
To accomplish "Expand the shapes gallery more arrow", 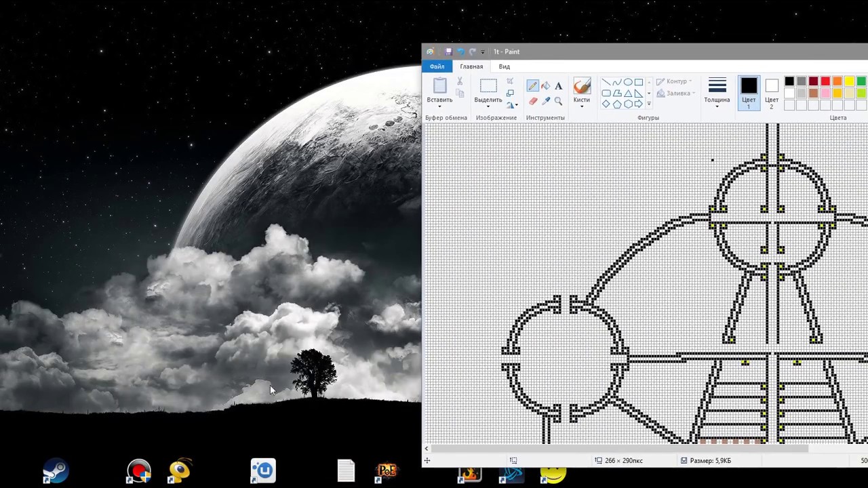I will [x=649, y=104].
